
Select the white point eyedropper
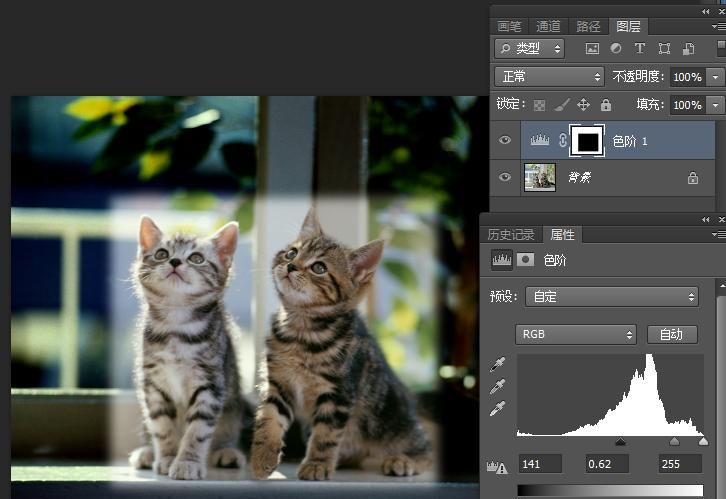pos(497,408)
